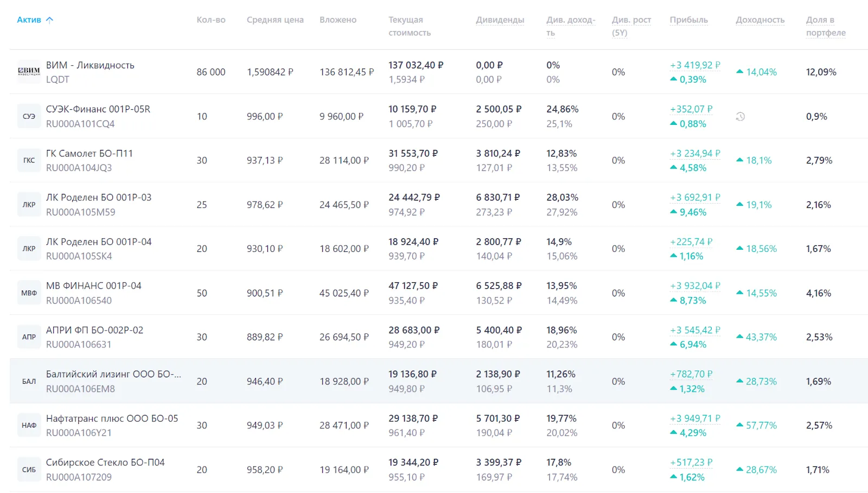Click the СИБ asset badge icon

[x=29, y=470]
